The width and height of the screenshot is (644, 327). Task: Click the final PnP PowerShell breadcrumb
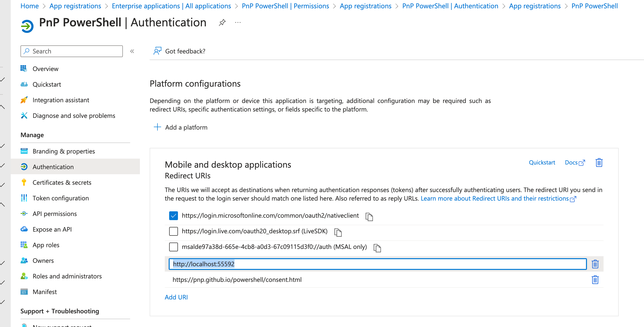click(595, 6)
